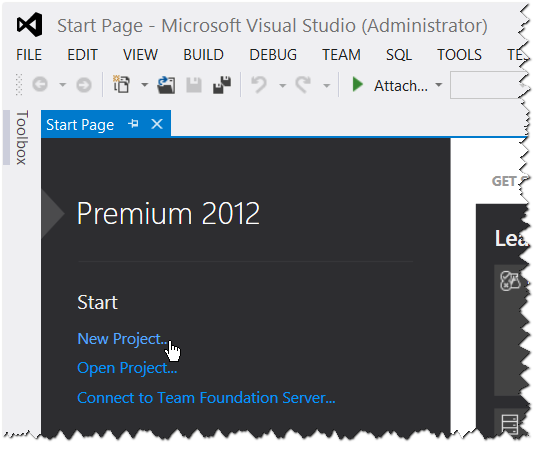This screenshot has height=449, width=540.
Task: Click the Start section heading
Action: (97, 302)
